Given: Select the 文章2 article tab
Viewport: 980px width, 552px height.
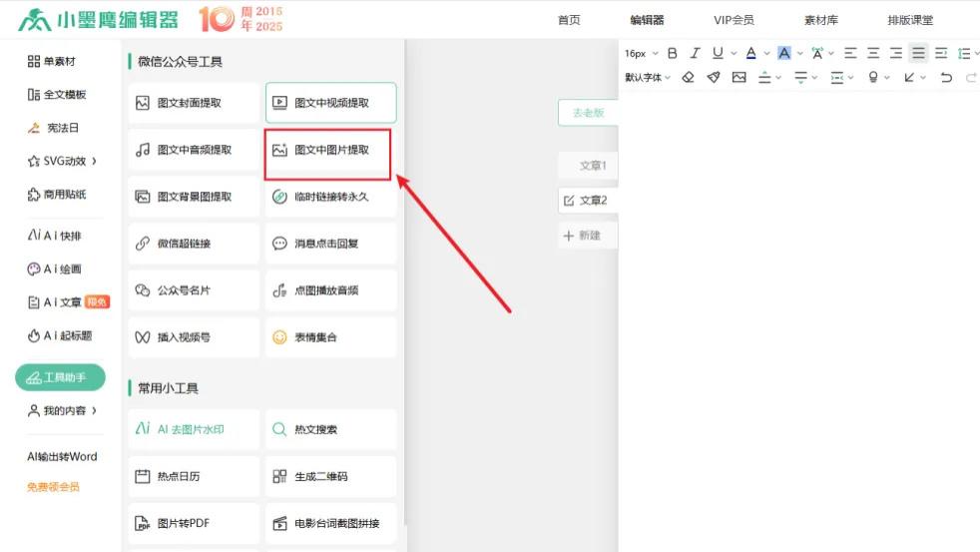Looking at the screenshot, I should [588, 201].
